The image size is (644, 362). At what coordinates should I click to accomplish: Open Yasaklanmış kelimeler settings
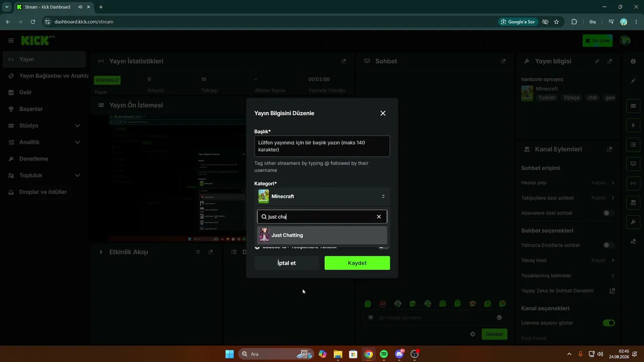tap(568, 276)
